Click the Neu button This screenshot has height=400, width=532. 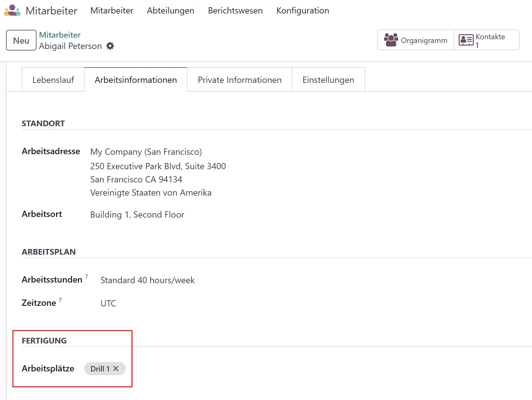click(x=21, y=41)
